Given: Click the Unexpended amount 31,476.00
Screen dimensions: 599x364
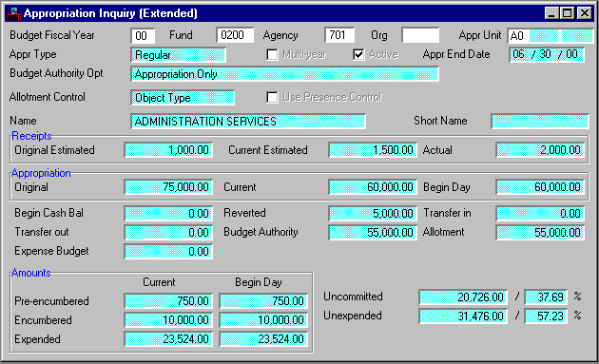Looking at the screenshot, I should [x=463, y=316].
